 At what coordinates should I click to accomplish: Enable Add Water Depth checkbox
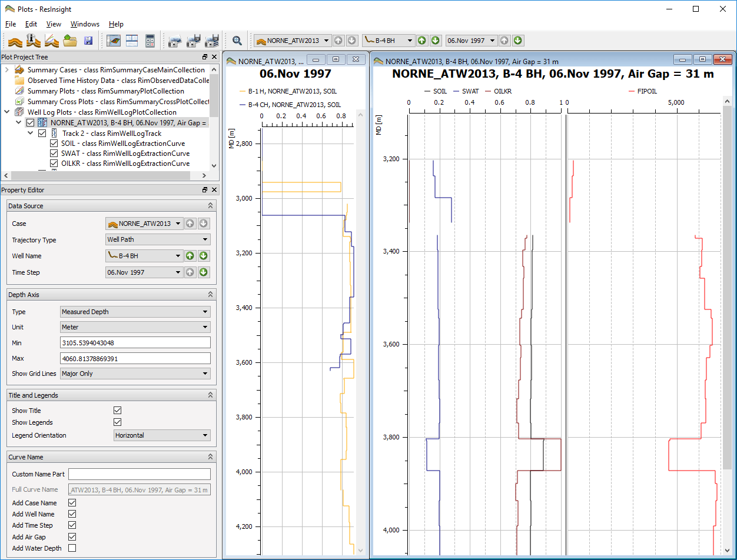tap(72, 548)
